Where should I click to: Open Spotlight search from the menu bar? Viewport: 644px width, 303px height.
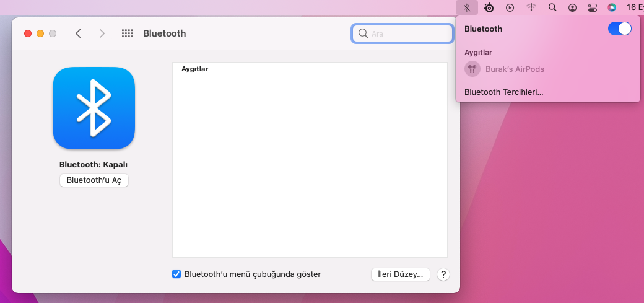click(x=552, y=7)
